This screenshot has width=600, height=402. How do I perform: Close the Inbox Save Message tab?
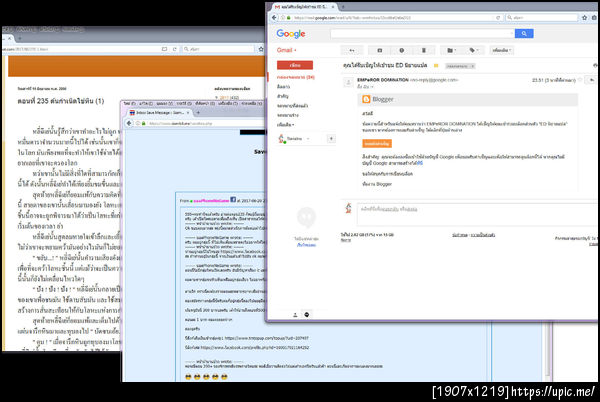(188, 113)
